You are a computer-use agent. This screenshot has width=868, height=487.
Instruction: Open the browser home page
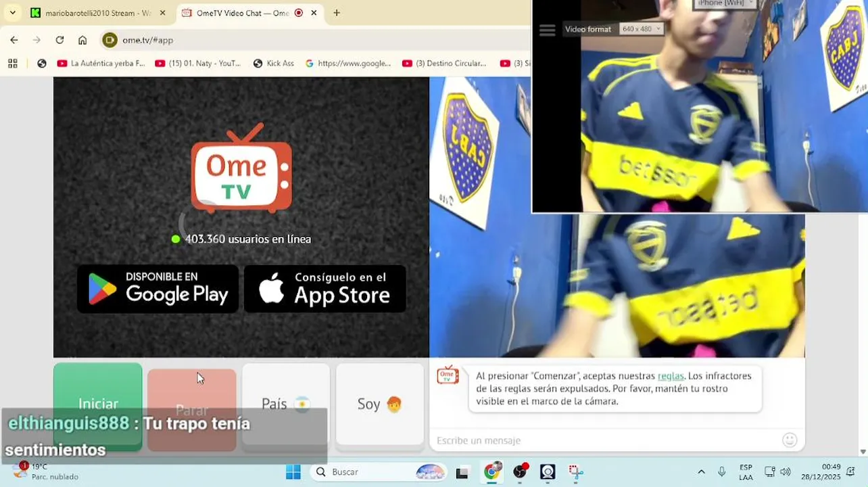click(82, 40)
